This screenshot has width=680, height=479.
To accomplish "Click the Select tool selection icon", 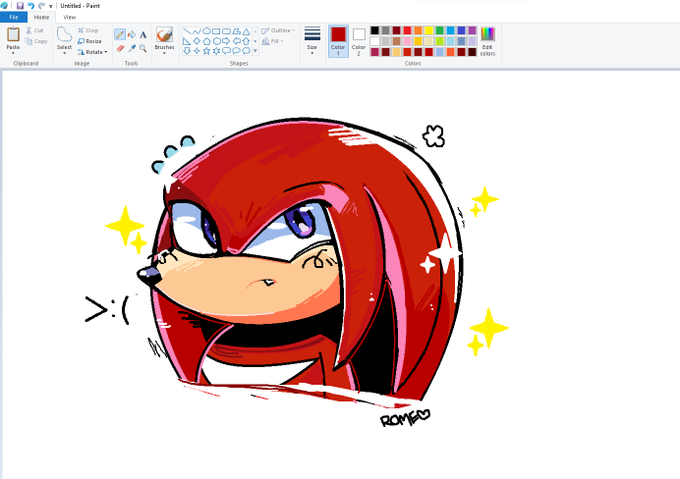I will pyautogui.click(x=64, y=35).
